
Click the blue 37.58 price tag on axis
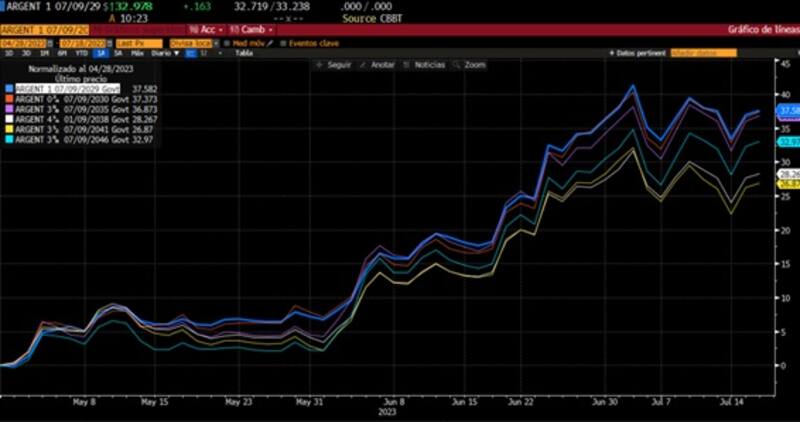pyautogui.click(x=787, y=110)
